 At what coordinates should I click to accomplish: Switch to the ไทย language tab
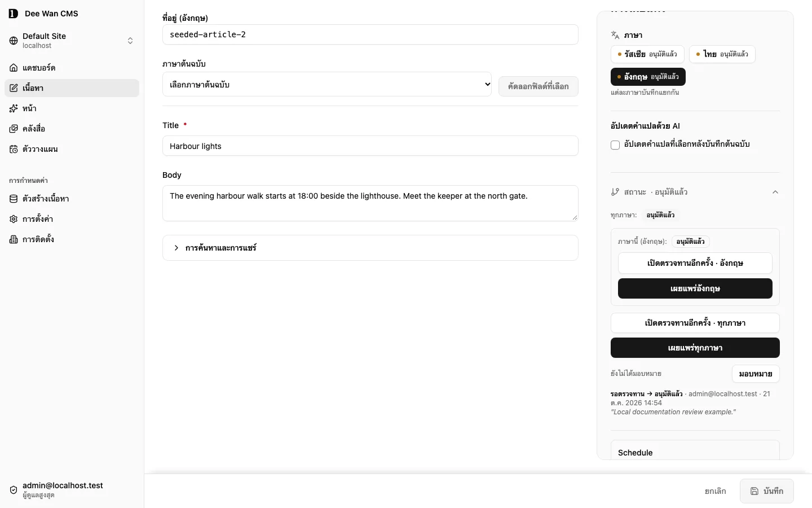click(x=722, y=54)
